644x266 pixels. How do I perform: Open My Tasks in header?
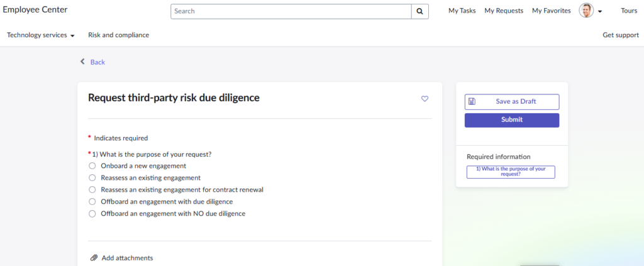[462, 11]
